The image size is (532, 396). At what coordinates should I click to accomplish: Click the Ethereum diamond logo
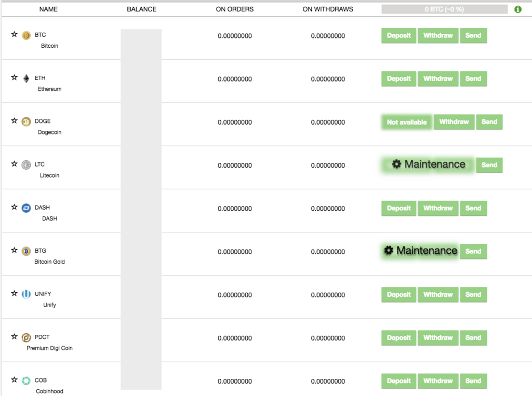tap(26, 78)
